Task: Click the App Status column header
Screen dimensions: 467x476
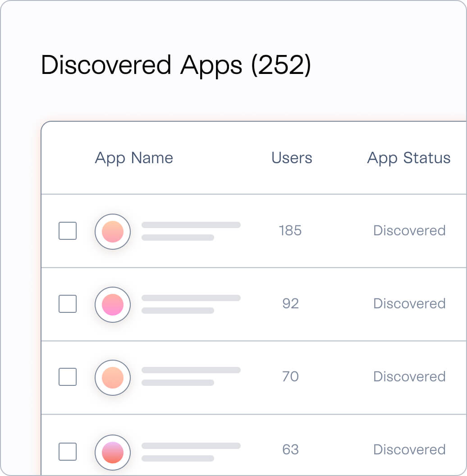Action: 409,158
